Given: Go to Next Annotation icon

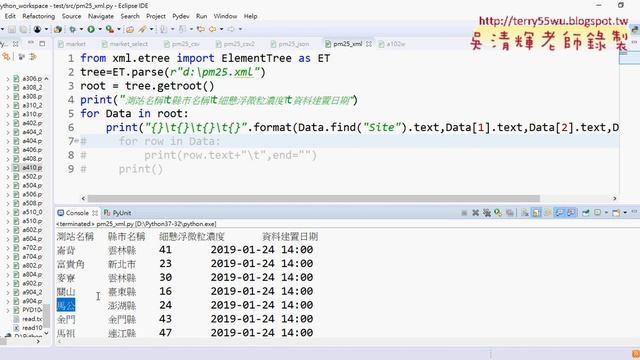Looking at the screenshot, I should 163,29.
